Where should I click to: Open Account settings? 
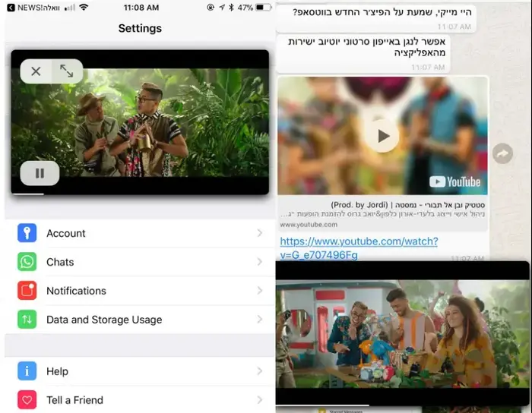(140, 233)
